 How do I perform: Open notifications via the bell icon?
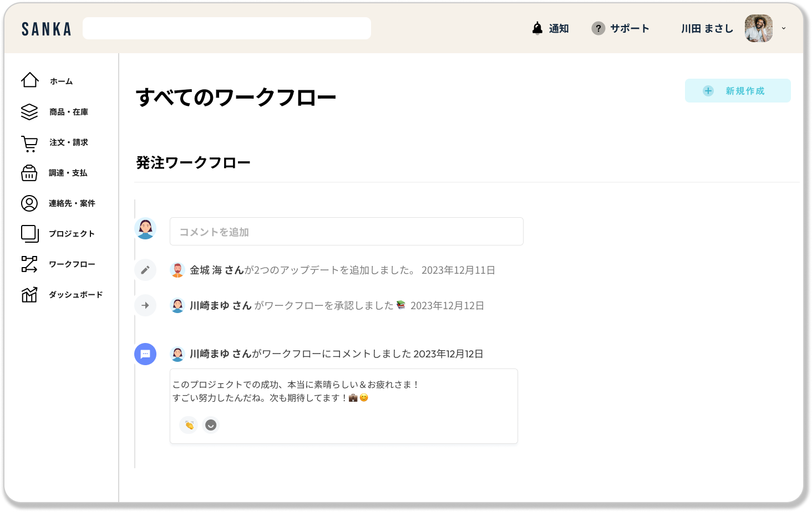pos(537,28)
